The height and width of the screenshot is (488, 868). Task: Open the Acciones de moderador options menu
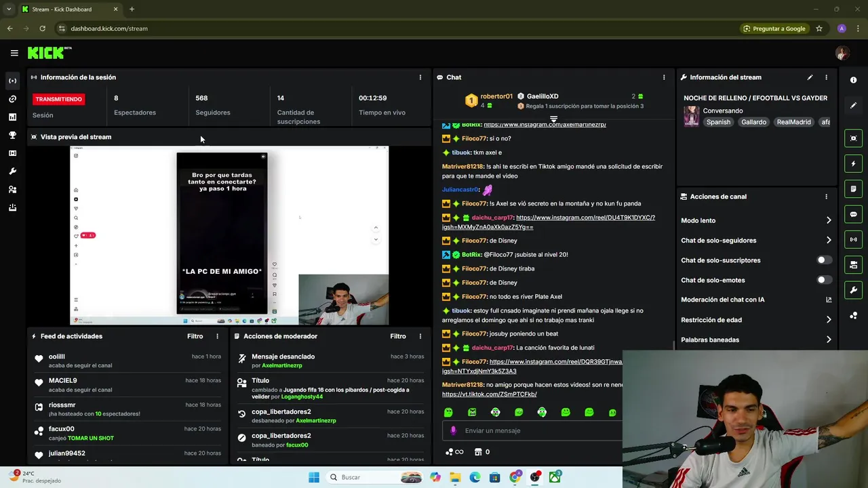420,336
